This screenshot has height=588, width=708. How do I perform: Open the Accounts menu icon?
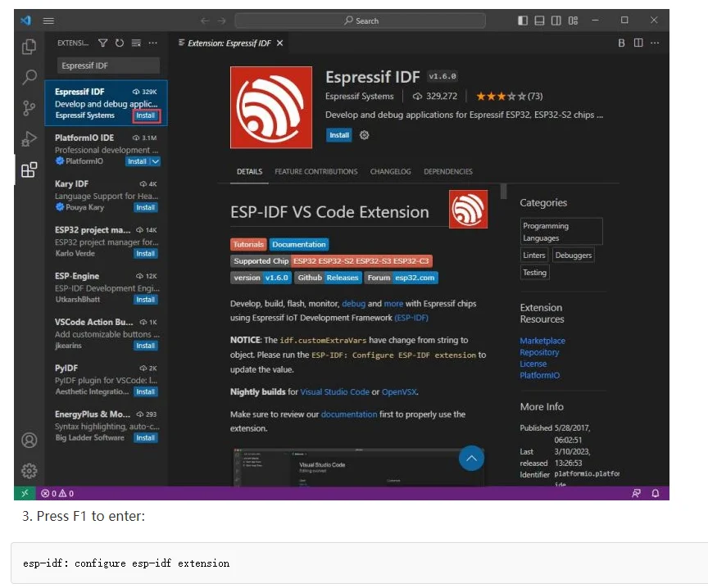tap(29, 440)
